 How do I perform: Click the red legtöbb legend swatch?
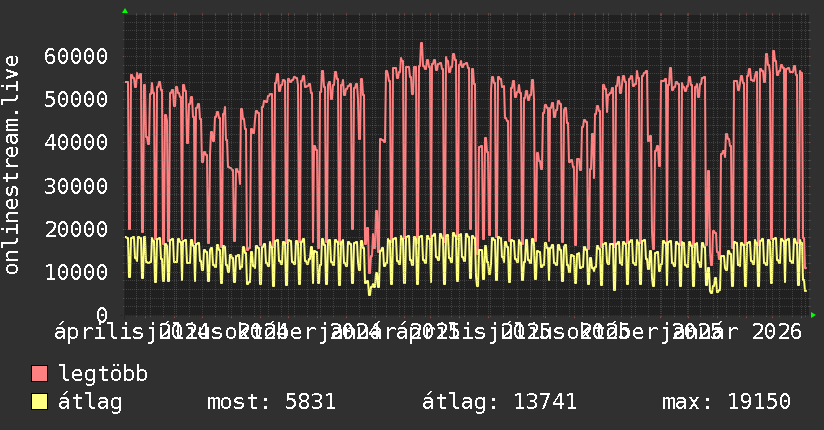point(39,374)
